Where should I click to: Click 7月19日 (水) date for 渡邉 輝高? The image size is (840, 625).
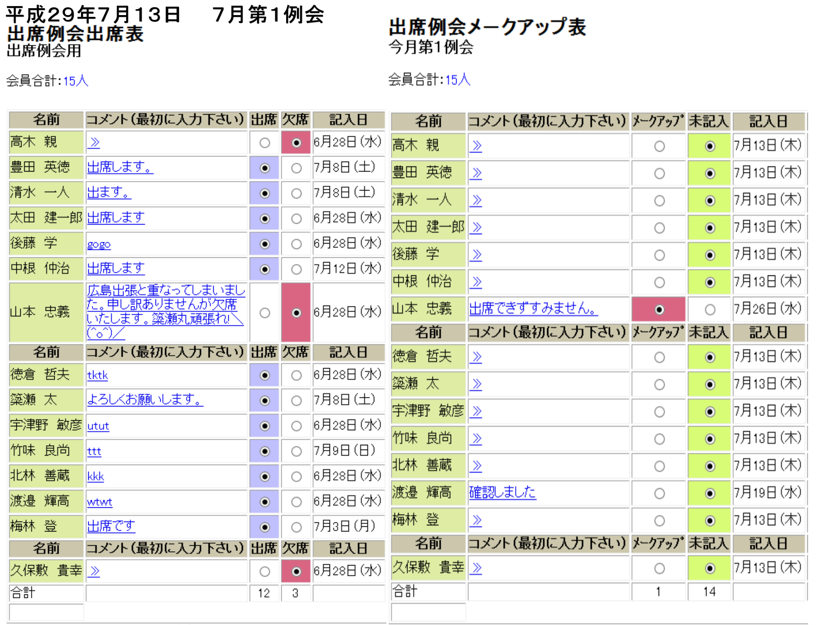[x=768, y=493]
